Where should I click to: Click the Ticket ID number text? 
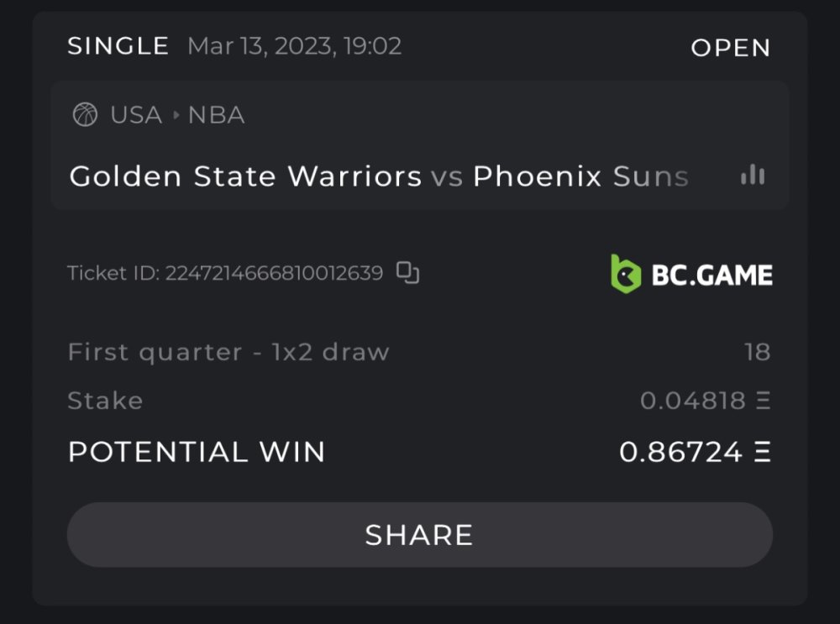pyautogui.click(x=274, y=273)
